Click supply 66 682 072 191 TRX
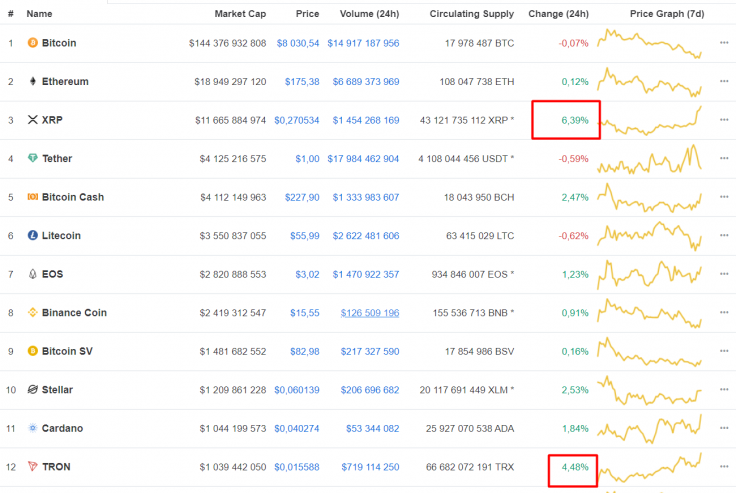The height and width of the screenshot is (493, 736). (x=470, y=467)
